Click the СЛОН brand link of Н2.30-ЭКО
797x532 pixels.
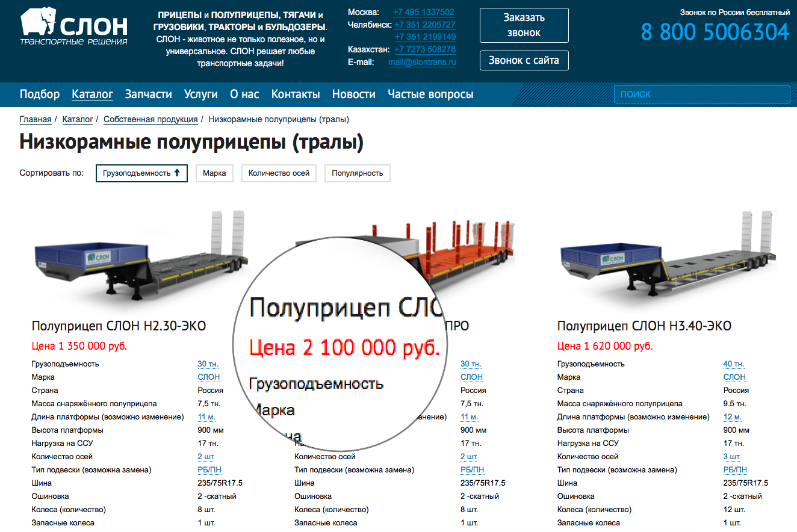(209, 377)
